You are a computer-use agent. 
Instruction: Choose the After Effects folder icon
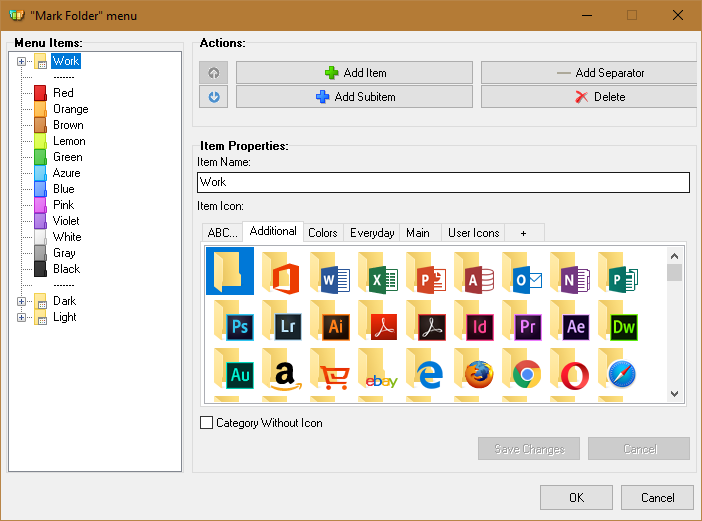coord(570,321)
